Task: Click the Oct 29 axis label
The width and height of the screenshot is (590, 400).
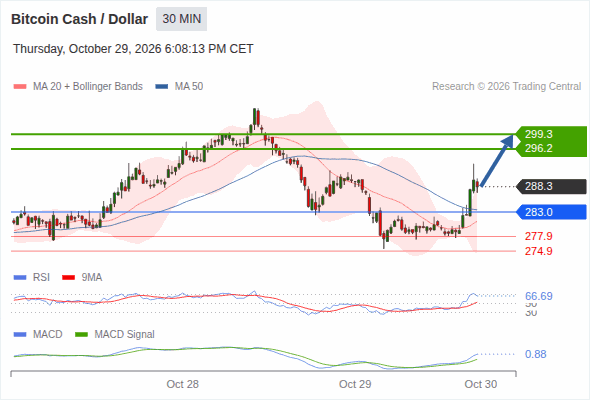Action: click(355, 384)
